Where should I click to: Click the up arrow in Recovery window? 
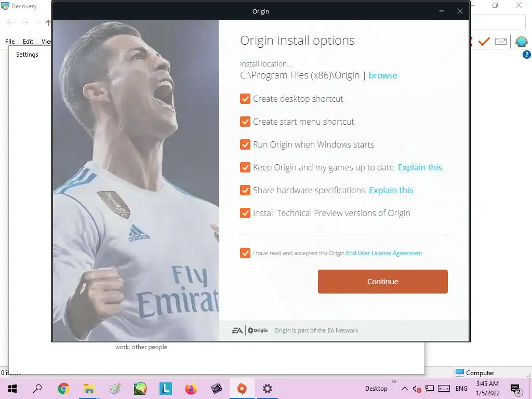coord(48,23)
